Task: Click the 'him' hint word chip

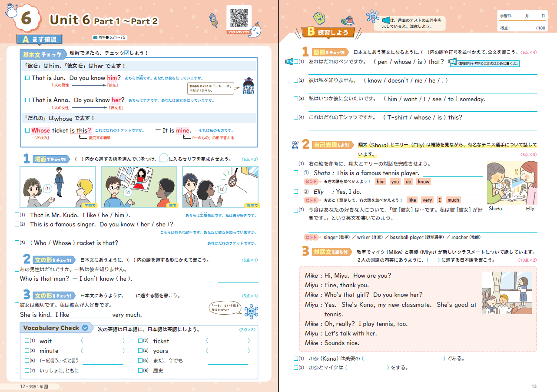Action: (381, 182)
